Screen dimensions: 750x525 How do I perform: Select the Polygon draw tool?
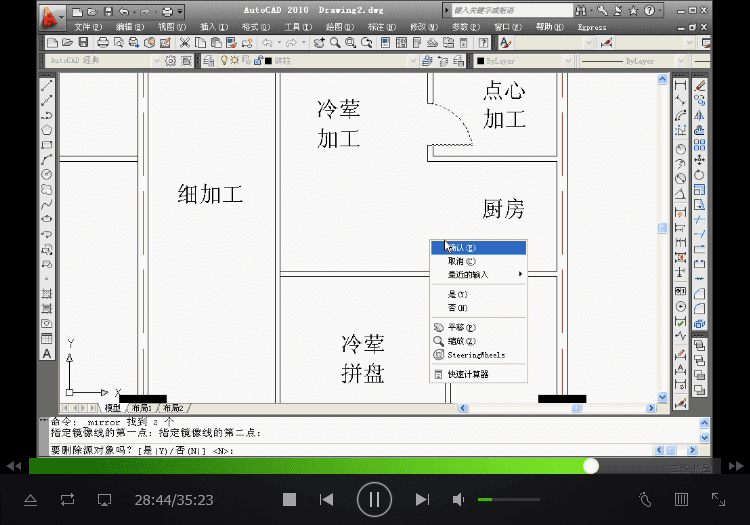pyautogui.click(x=46, y=130)
